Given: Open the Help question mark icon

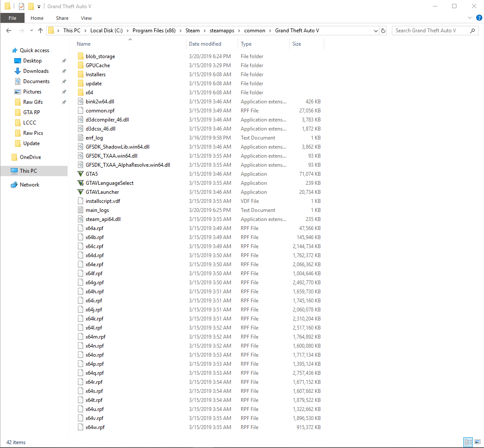Looking at the screenshot, I should 479,18.
